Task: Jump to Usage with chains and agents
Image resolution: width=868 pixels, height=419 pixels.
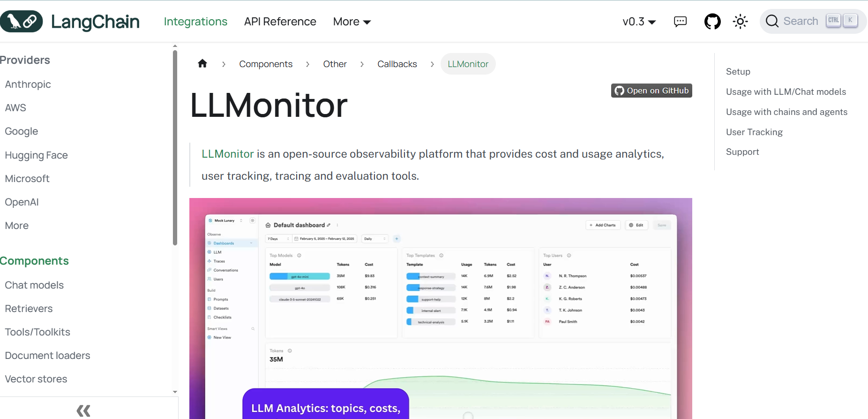Action: tap(786, 112)
